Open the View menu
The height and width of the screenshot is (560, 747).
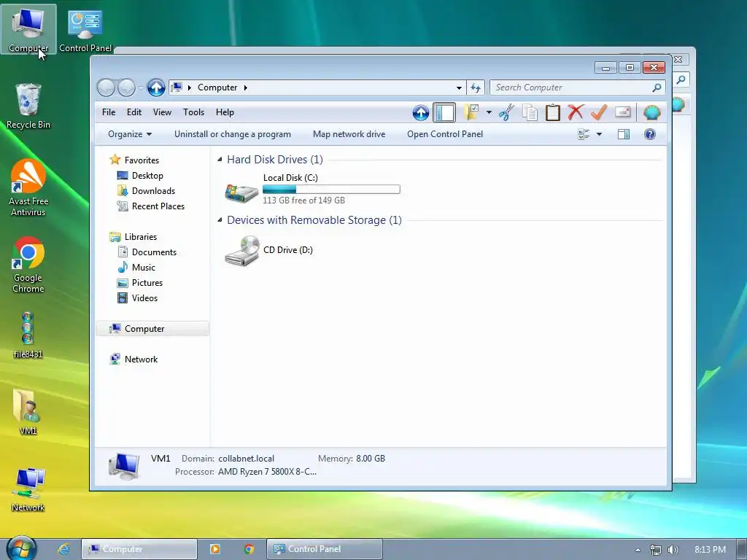pyautogui.click(x=162, y=112)
